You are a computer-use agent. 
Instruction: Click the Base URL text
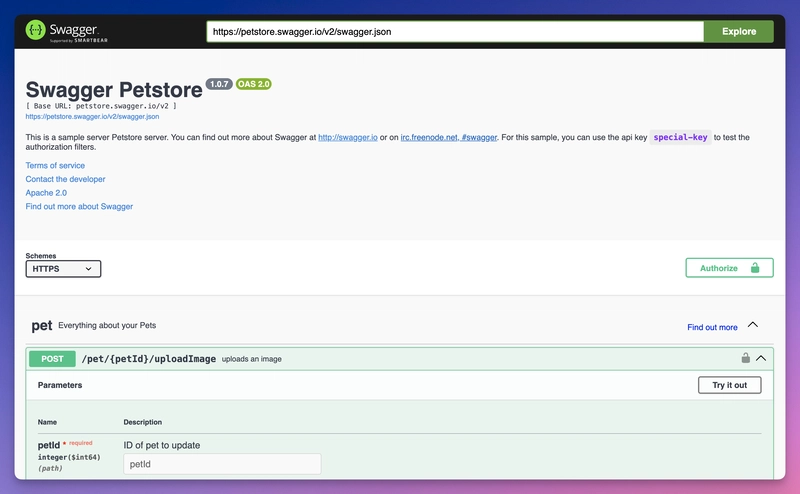(x=101, y=106)
